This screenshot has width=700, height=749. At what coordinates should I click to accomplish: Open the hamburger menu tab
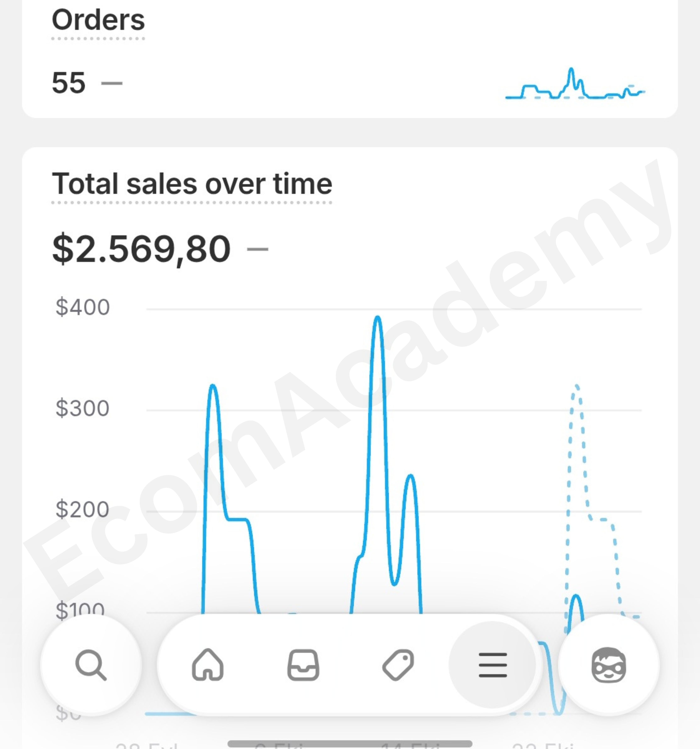(493, 665)
